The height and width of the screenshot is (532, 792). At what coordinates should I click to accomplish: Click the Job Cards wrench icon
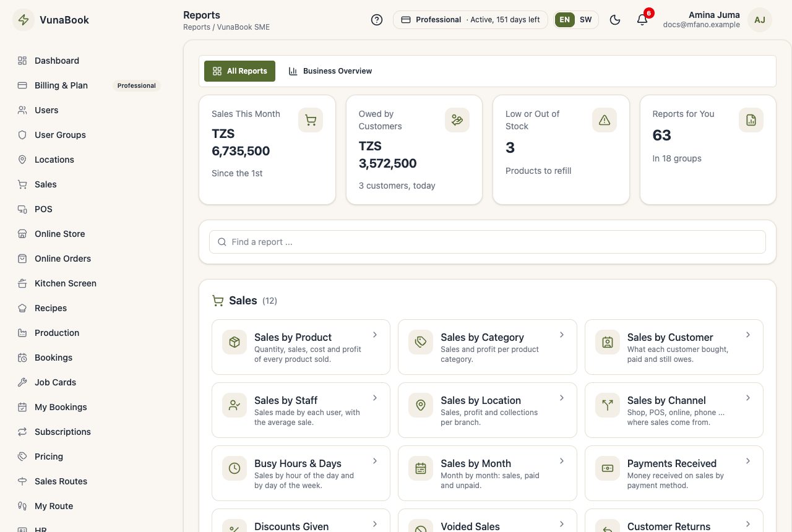click(x=22, y=382)
